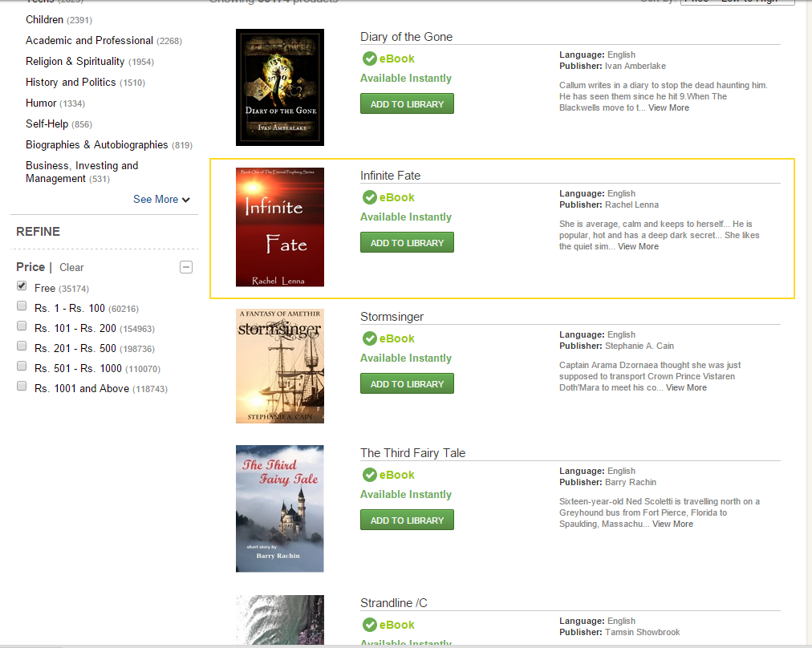This screenshot has width=812, height=648.
Task: Add Infinite Fate to library
Action: (x=407, y=242)
